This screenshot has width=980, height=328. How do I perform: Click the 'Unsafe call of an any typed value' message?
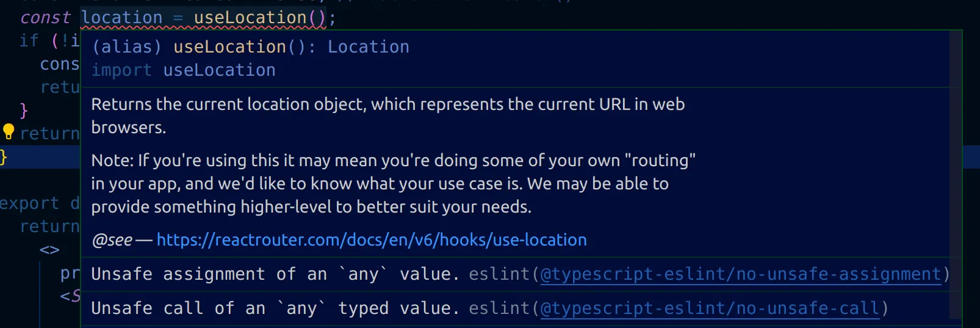click(x=275, y=308)
